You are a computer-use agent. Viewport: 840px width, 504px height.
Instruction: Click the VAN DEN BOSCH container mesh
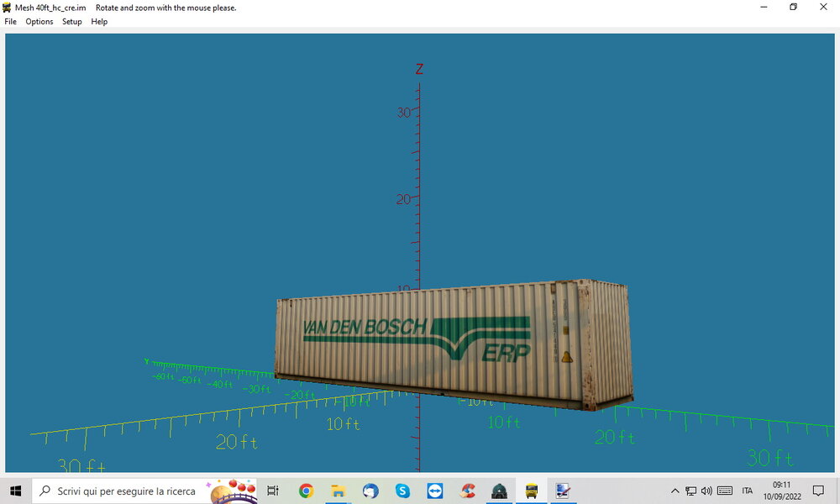pos(454,344)
